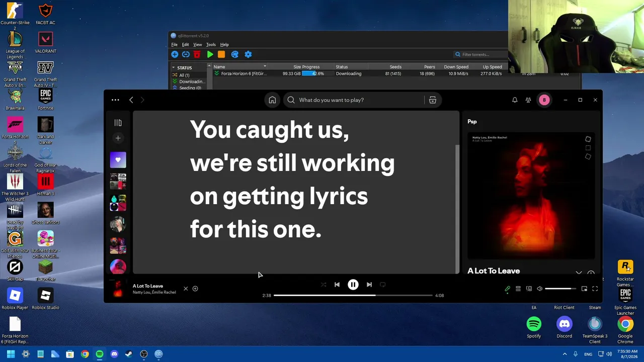
Task: Open qBittorrent File menu
Action: 174,45
